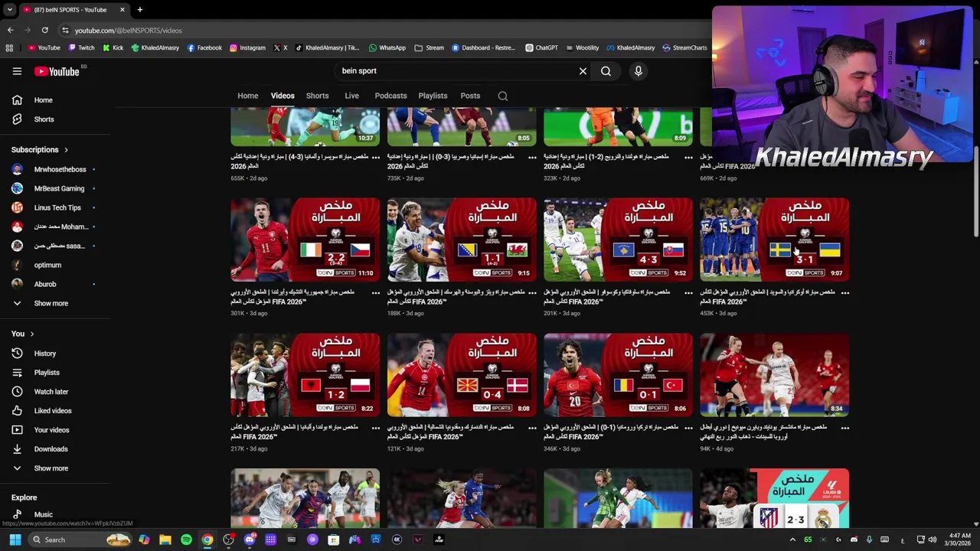Open Aburob subscription channel
The width and height of the screenshot is (980, 551).
pyautogui.click(x=55, y=284)
